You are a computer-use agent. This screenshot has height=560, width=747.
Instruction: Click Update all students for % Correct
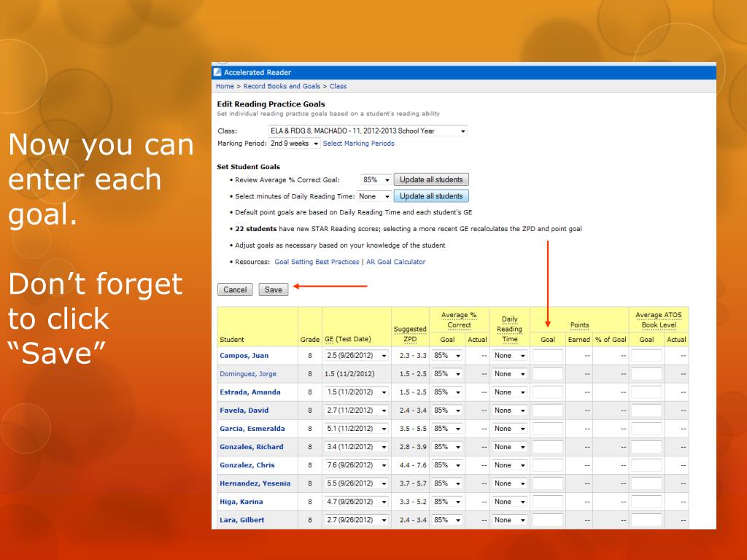coord(431,179)
